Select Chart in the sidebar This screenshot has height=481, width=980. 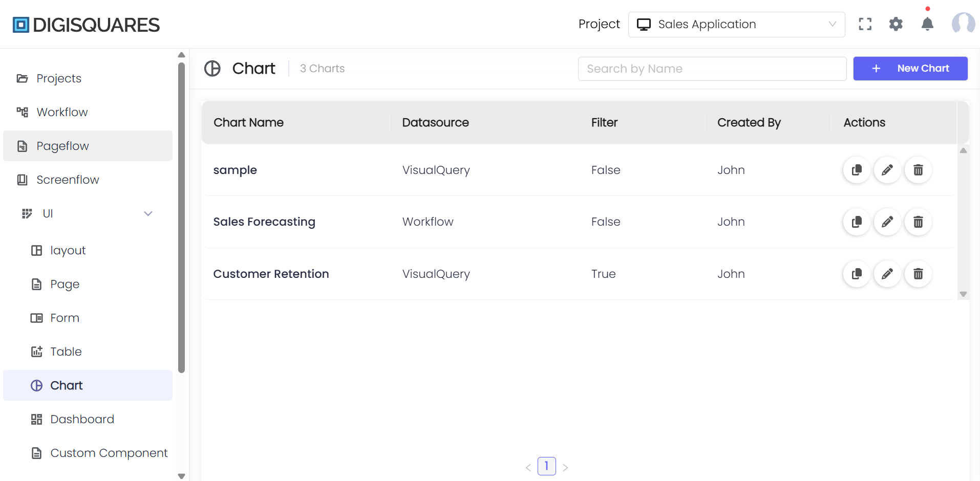tap(88, 385)
